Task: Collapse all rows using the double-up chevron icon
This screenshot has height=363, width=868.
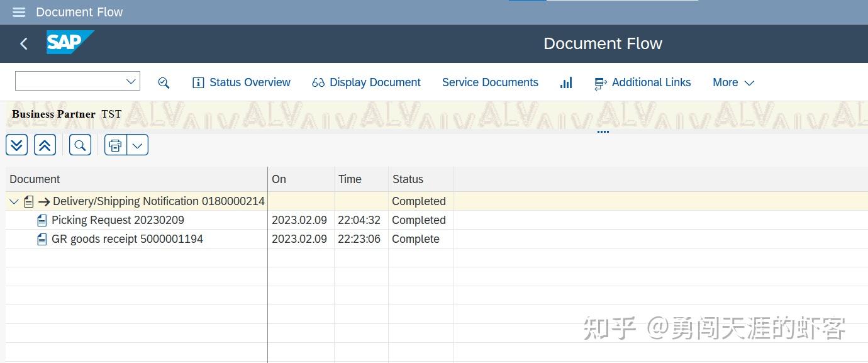Action: 45,145
